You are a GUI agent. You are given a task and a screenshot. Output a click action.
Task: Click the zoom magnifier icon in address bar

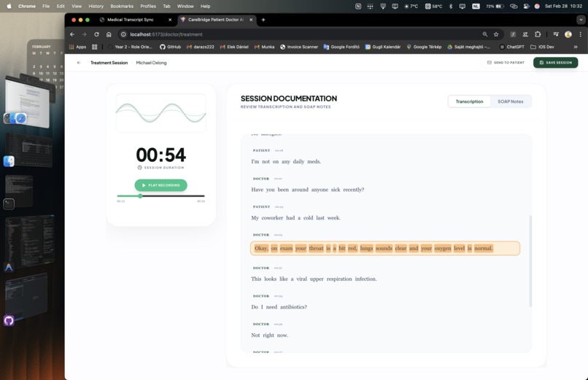click(485, 34)
